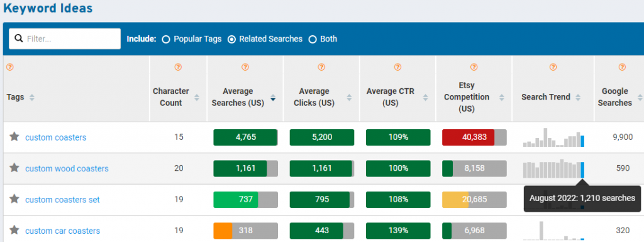The image size is (644, 242).
Task: Click the 737 average searches bar
Action: tap(246, 200)
